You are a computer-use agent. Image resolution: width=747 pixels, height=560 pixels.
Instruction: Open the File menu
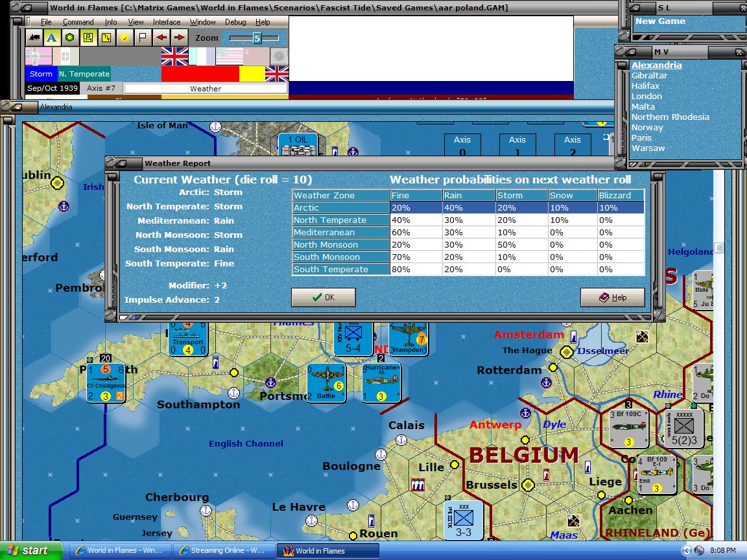coord(46,22)
